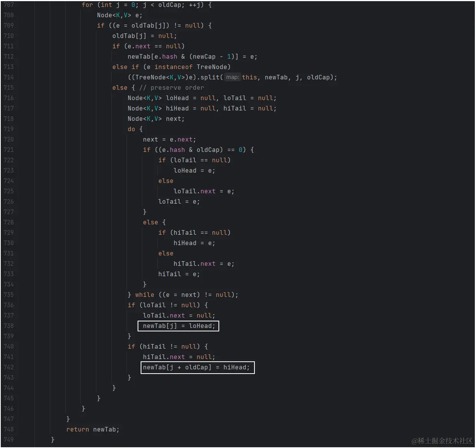Click 'else' keyword on line 728
Image resolution: width=476 pixels, height=448 pixels.
click(150, 222)
